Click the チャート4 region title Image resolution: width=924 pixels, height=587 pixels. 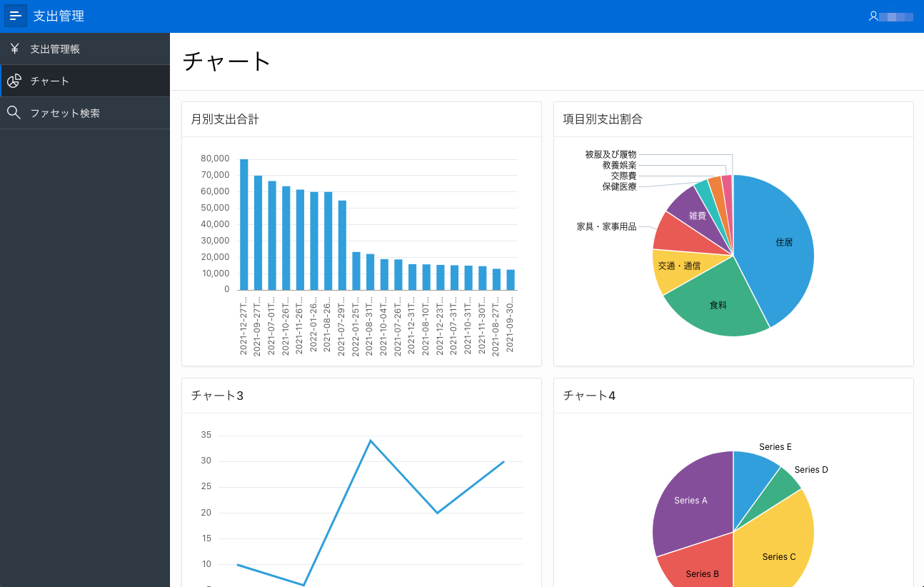coord(589,396)
